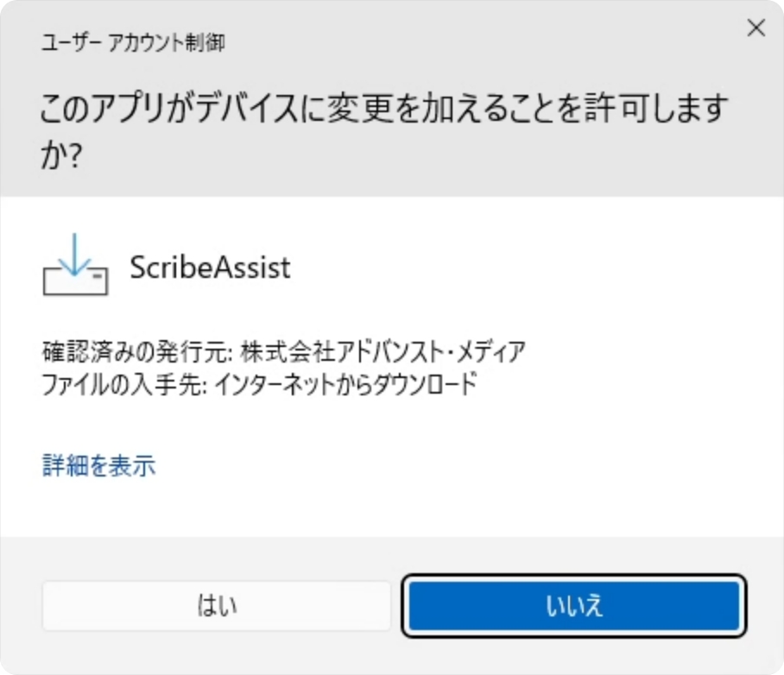Click the box tray part of the installer icon
The height and width of the screenshot is (675, 784).
click(x=76, y=281)
